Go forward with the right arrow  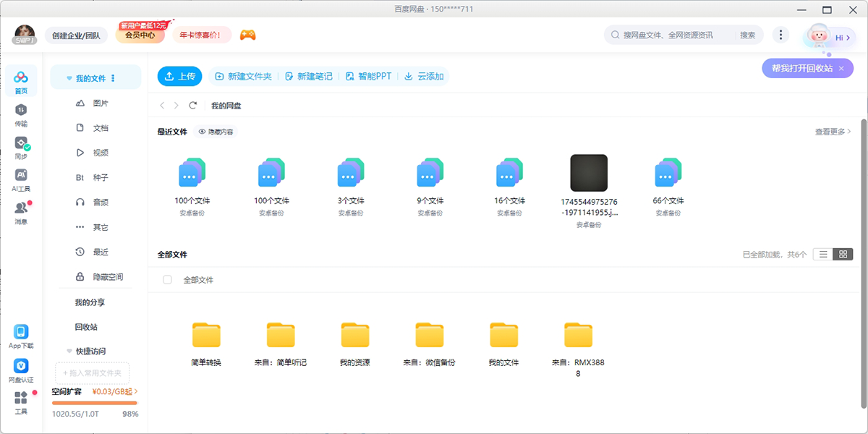click(176, 106)
